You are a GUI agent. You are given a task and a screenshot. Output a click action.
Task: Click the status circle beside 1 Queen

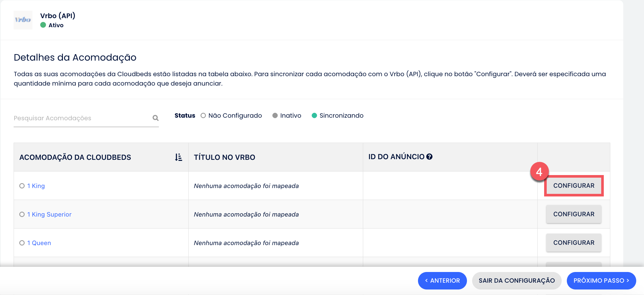(22, 243)
